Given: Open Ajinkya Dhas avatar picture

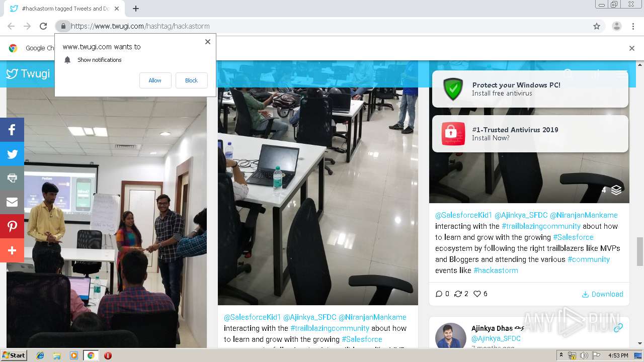Looking at the screenshot, I should [x=450, y=335].
